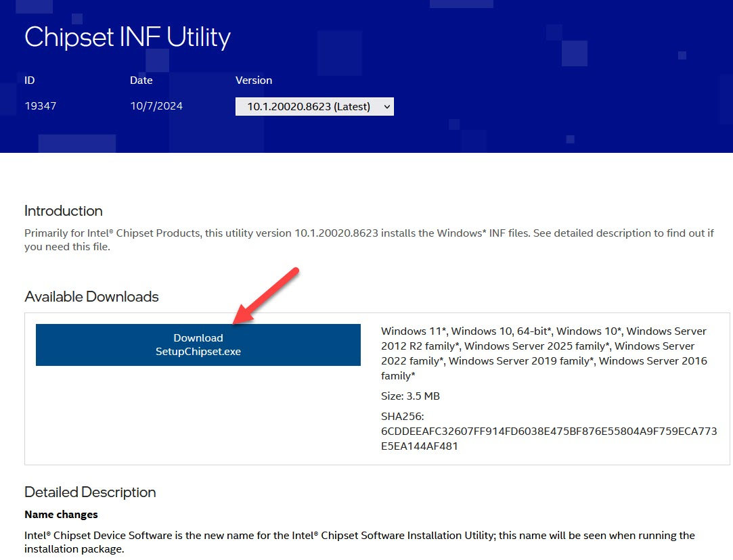Open the Version dropdown showing 10.1.20020.8623
This screenshot has width=733, height=560.
tap(309, 106)
